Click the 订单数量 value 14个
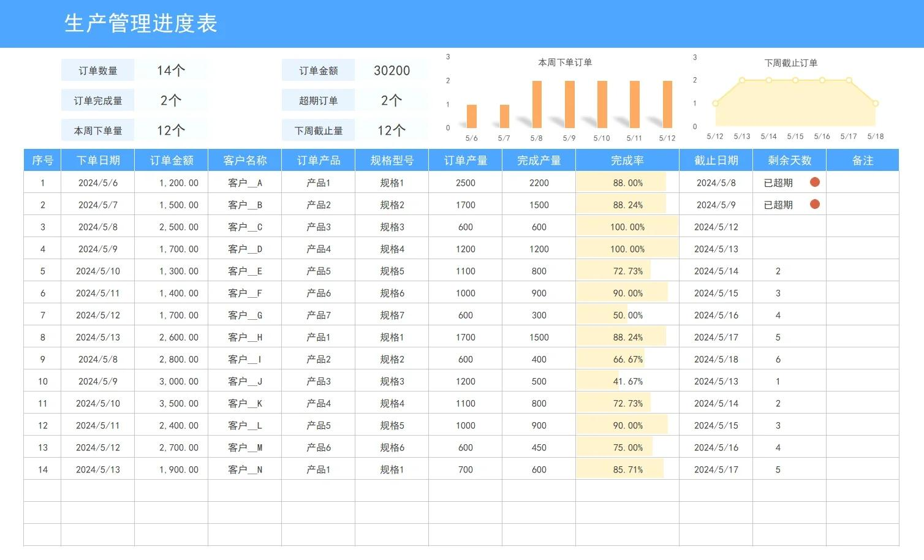 pyautogui.click(x=170, y=70)
